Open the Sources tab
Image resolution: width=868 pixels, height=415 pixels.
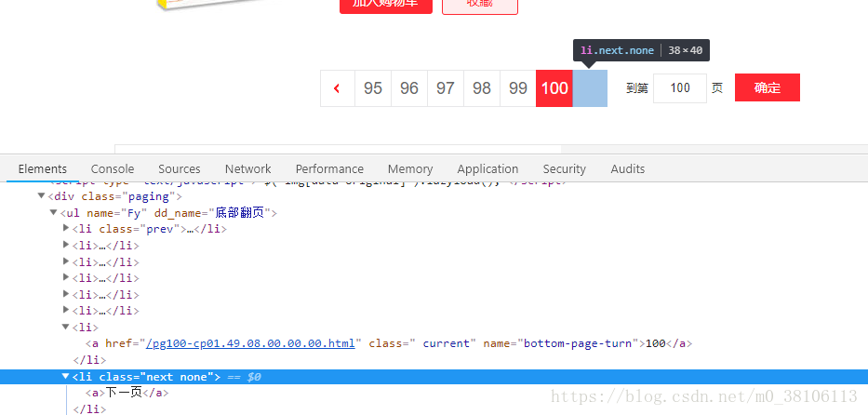[180, 168]
